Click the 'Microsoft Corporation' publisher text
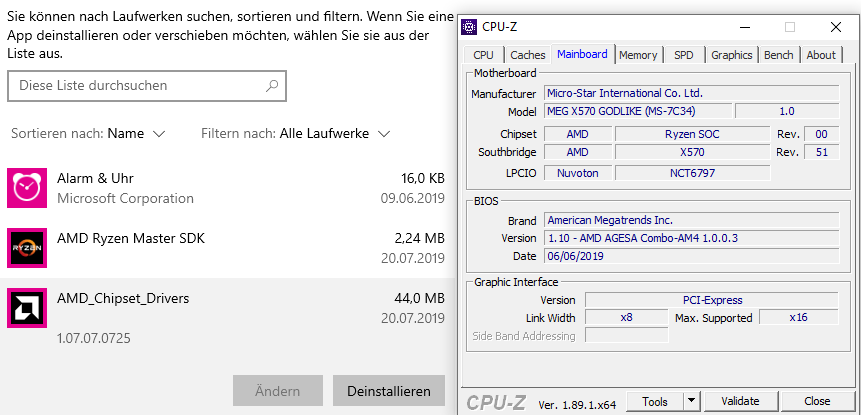This screenshot has width=861, height=415. click(x=125, y=198)
